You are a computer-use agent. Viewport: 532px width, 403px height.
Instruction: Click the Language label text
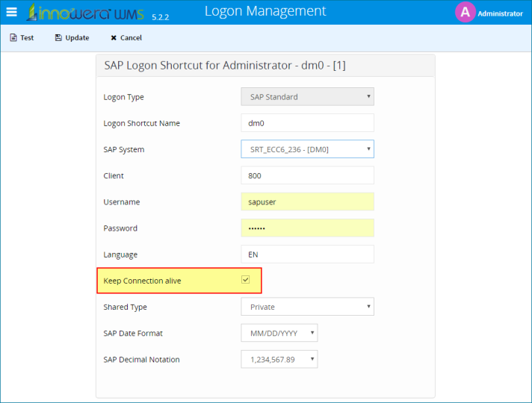(x=120, y=254)
